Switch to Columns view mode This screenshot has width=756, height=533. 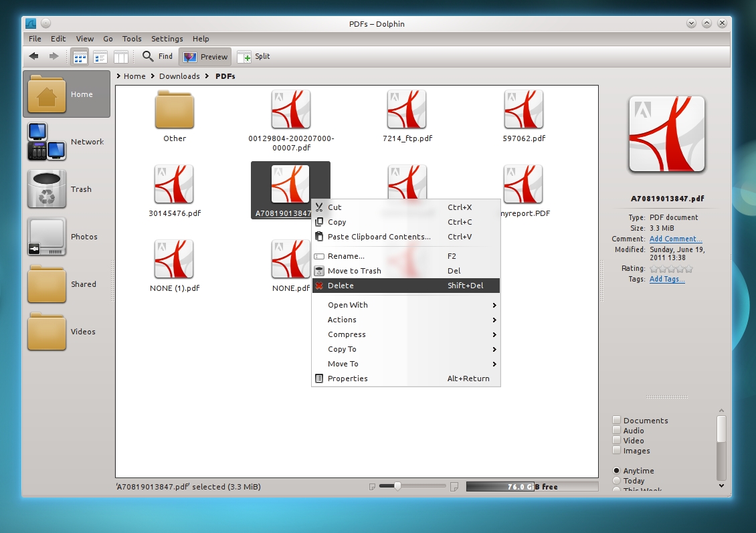[x=120, y=57]
